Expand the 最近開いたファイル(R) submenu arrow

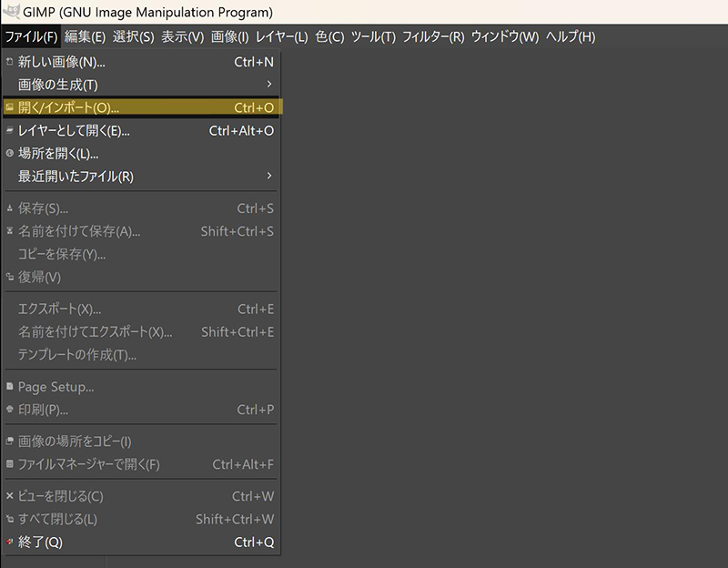(268, 176)
